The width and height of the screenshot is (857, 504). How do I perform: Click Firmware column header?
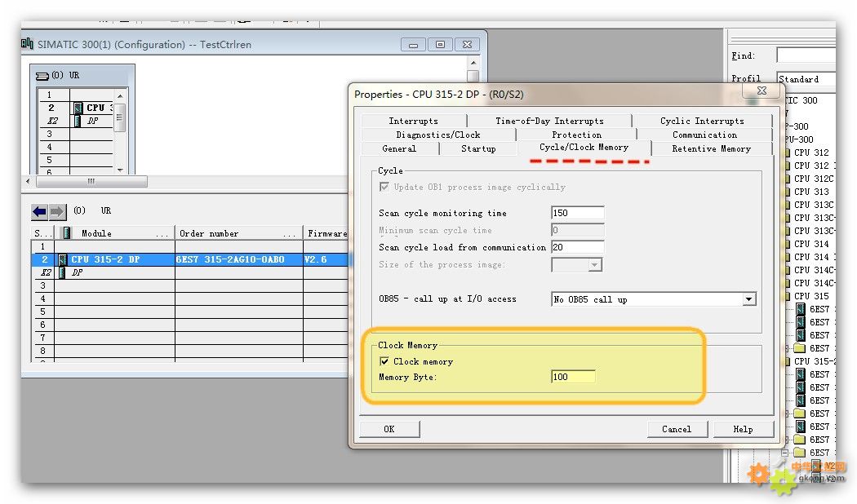click(x=326, y=233)
